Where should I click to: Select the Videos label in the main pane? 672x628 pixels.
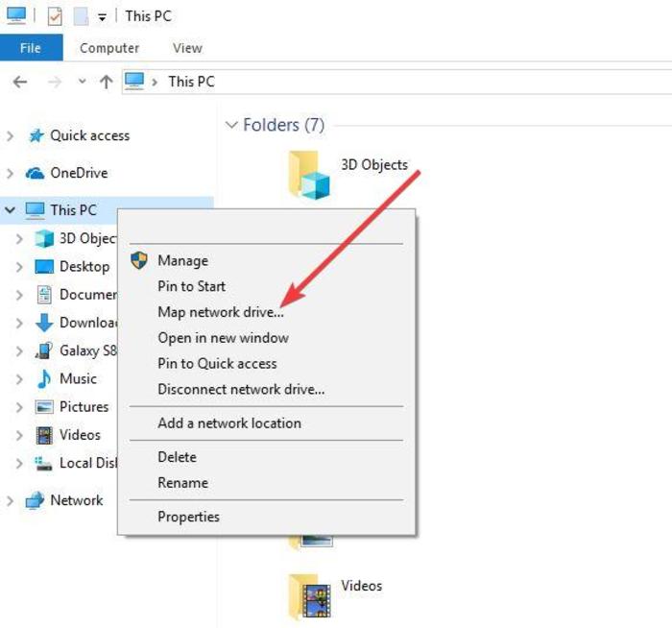[x=361, y=586]
